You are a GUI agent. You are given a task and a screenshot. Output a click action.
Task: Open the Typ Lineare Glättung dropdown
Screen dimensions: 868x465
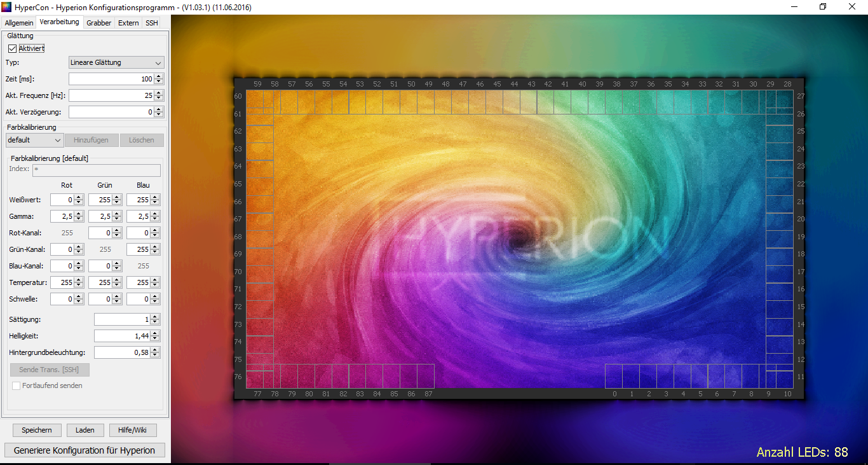(x=116, y=62)
